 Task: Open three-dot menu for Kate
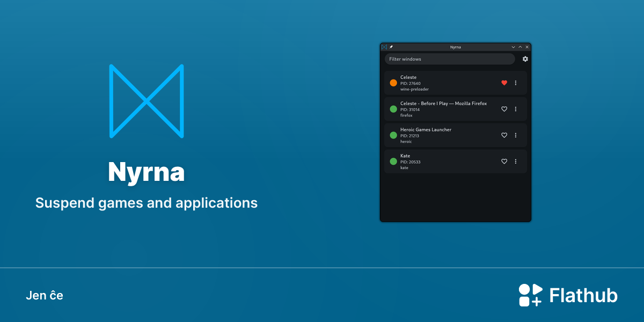click(516, 162)
